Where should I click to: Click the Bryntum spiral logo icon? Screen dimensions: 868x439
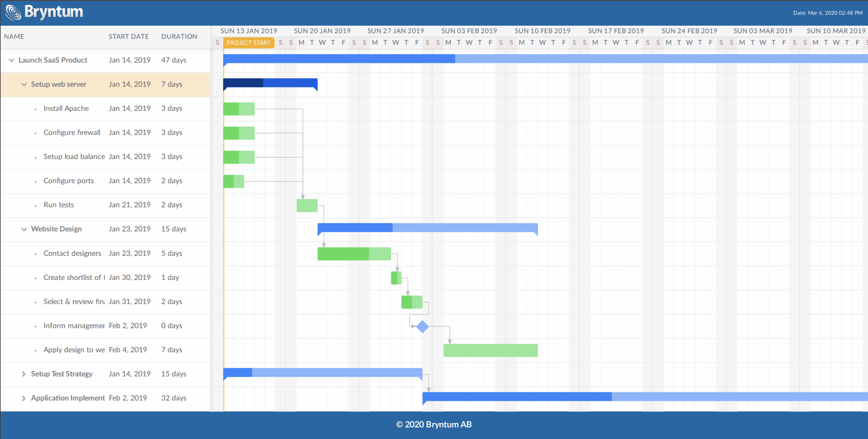click(x=14, y=13)
